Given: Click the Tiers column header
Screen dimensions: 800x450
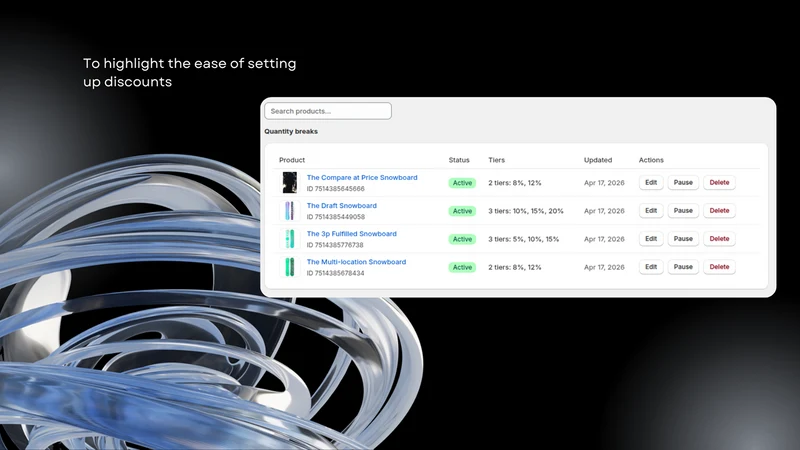Looking at the screenshot, I should 496,160.
